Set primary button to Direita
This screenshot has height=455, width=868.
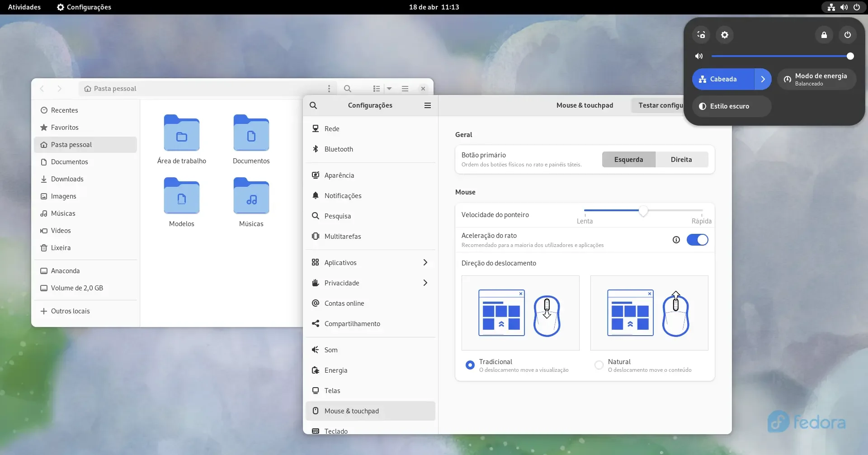tap(681, 160)
